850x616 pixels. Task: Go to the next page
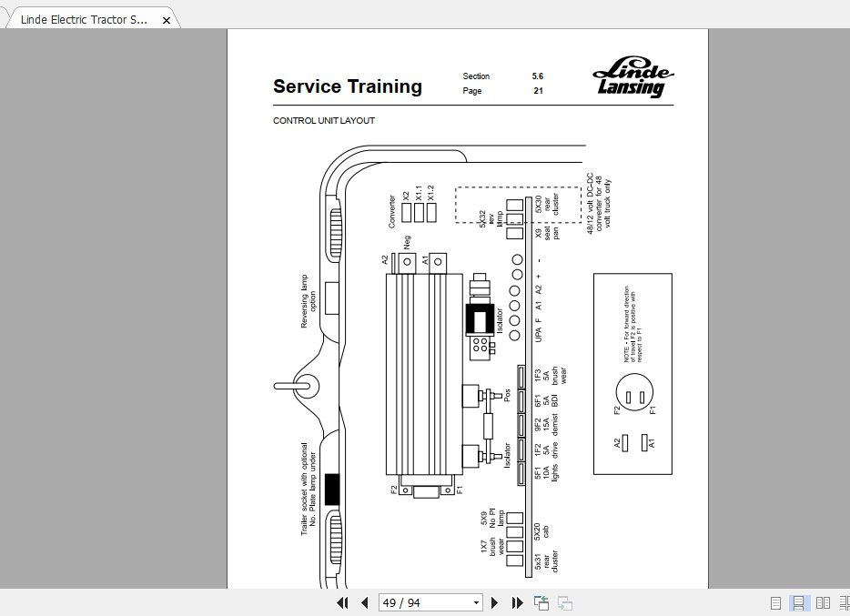494,602
